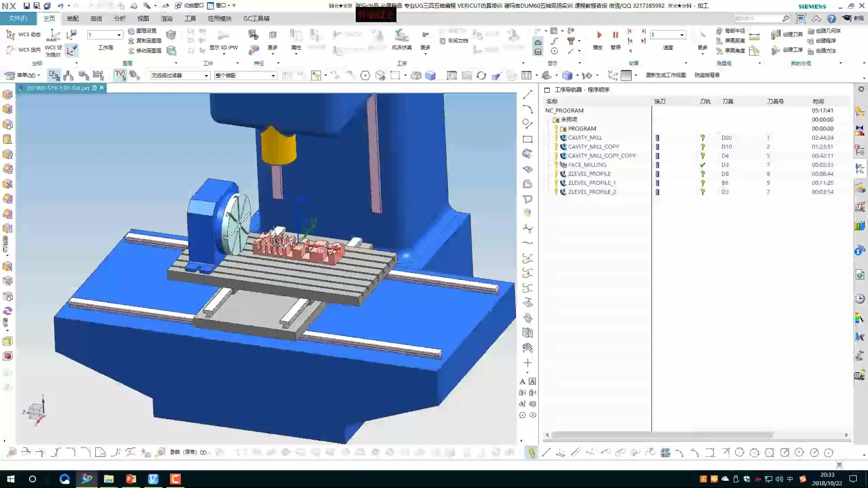Click WCS 动态 icon

point(11,34)
